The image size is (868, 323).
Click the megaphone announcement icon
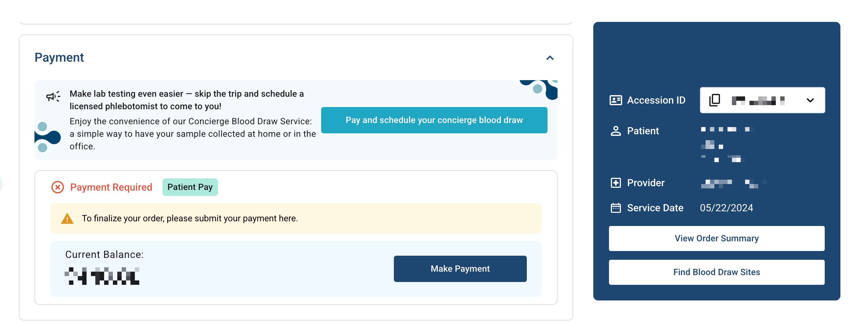click(53, 97)
